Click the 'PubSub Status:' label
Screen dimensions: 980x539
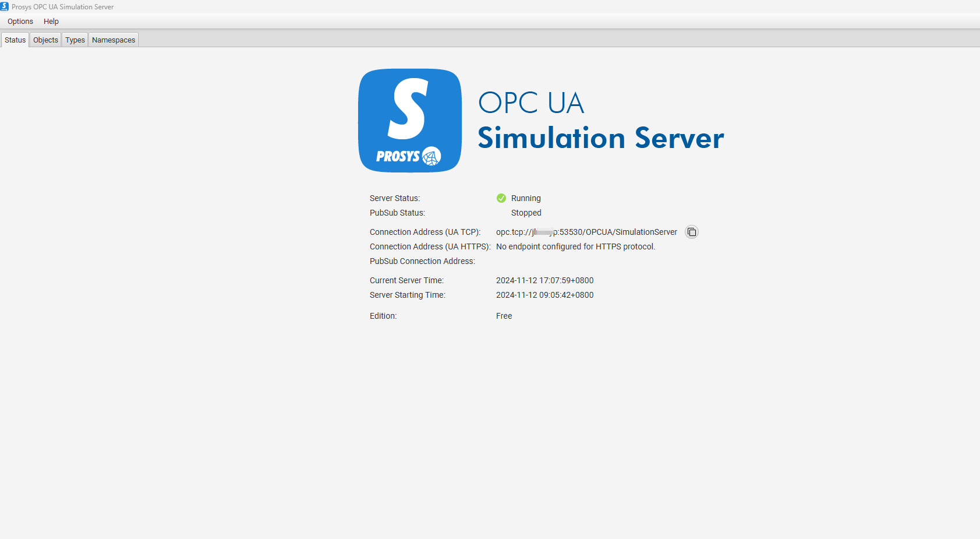coord(397,213)
